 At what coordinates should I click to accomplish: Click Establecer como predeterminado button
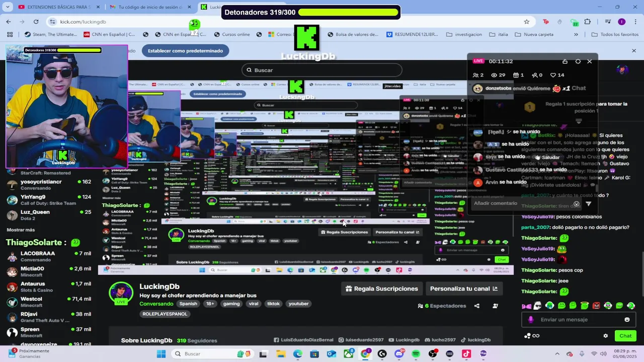[185, 51]
